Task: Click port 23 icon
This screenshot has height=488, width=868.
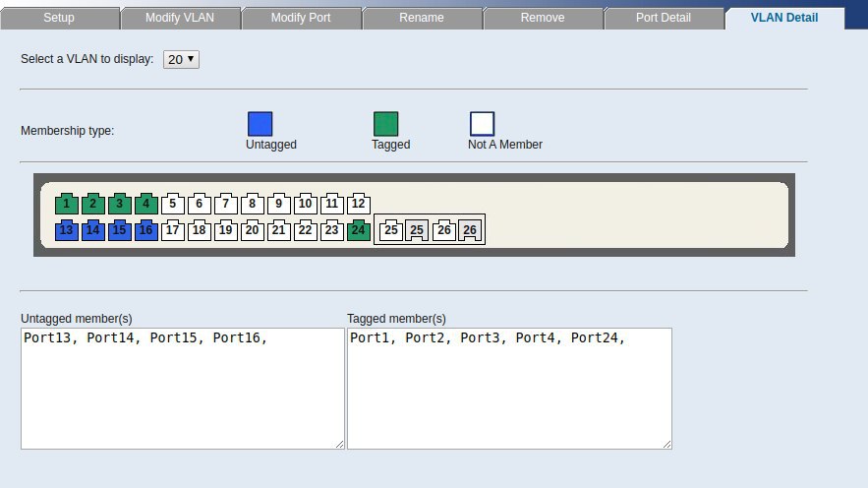Action: click(x=332, y=230)
